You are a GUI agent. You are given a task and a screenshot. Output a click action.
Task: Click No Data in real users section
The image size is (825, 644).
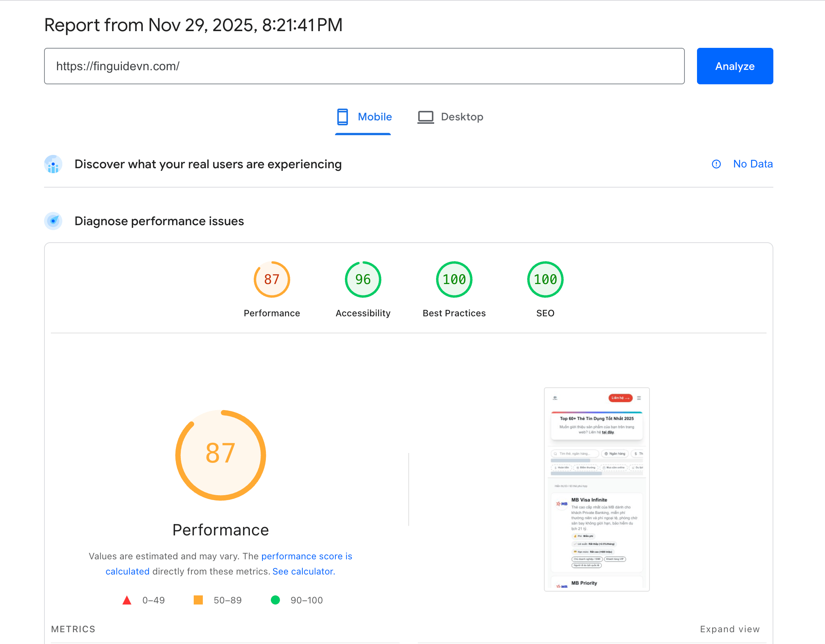pyautogui.click(x=753, y=164)
